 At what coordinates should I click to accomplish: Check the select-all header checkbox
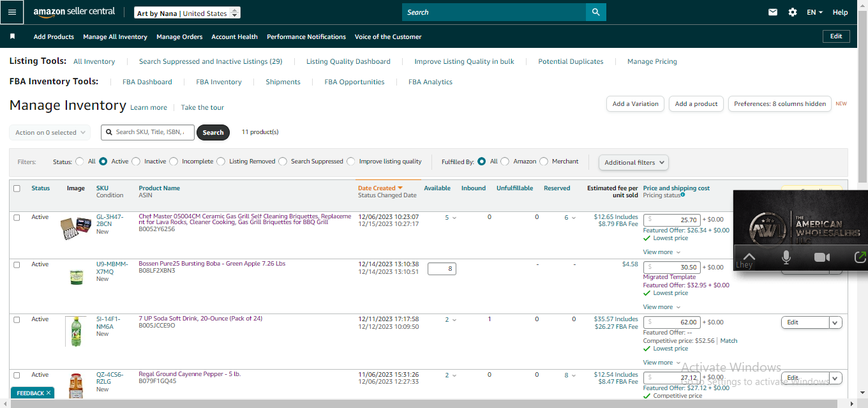pyautogui.click(x=17, y=188)
